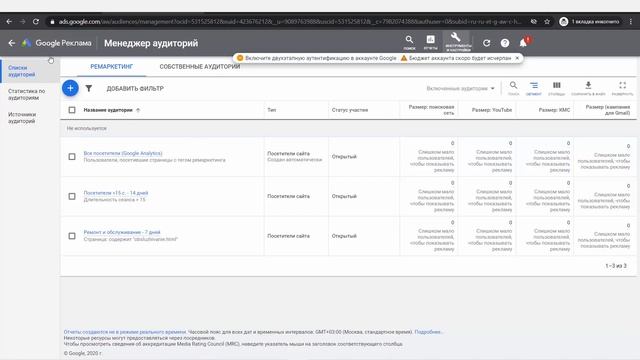Click Открытый status in Ремонт и обслуживание row
This screenshot has width=640, height=360.
[344, 236]
